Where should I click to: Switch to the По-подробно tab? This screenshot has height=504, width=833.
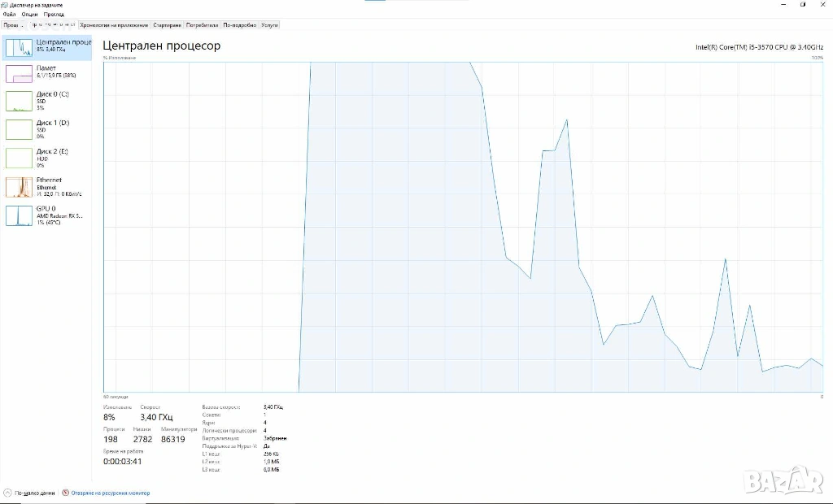(240, 25)
